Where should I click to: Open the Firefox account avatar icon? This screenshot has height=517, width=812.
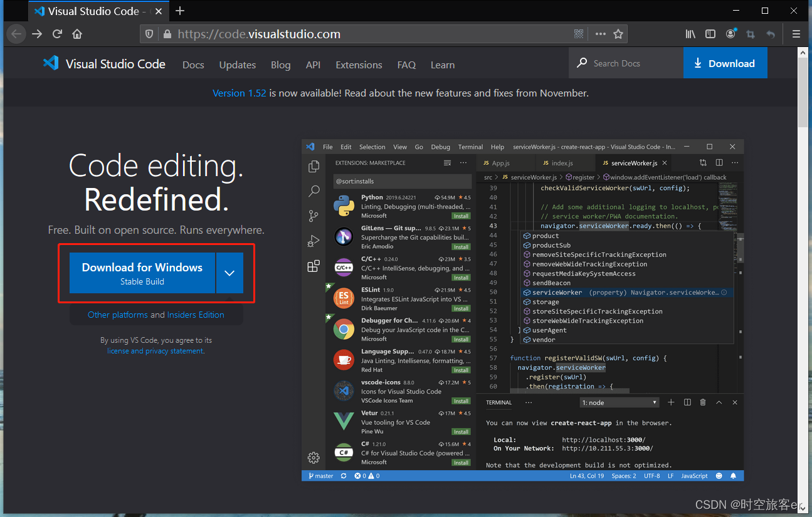(x=730, y=34)
